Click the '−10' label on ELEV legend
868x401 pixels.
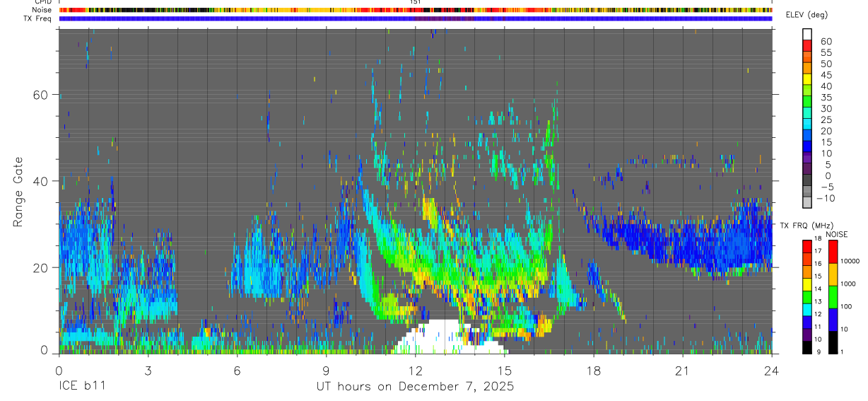click(x=826, y=198)
